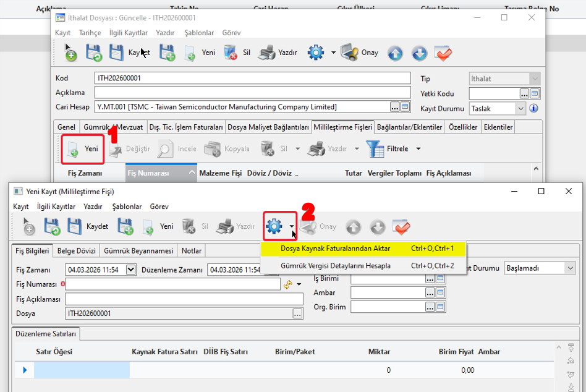Open the Fiş Zamanı date picker dropdown
The image size is (586, 392).
click(130, 270)
